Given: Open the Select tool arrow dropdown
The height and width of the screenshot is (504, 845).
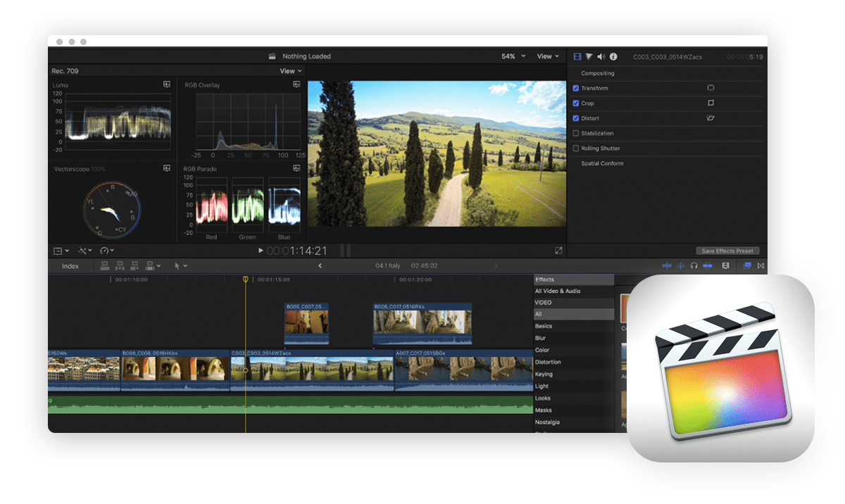Looking at the screenshot, I should (x=181, y=265).
